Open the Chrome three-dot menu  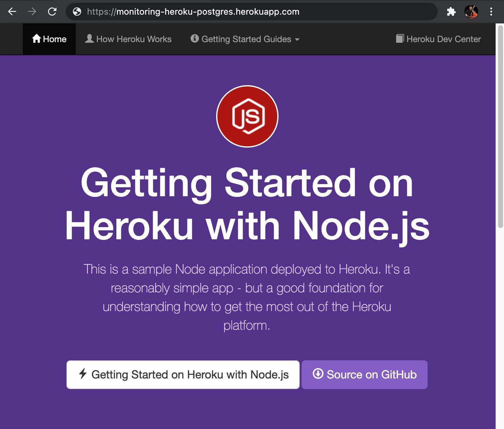pyautogui.click(x=491, y=12)
